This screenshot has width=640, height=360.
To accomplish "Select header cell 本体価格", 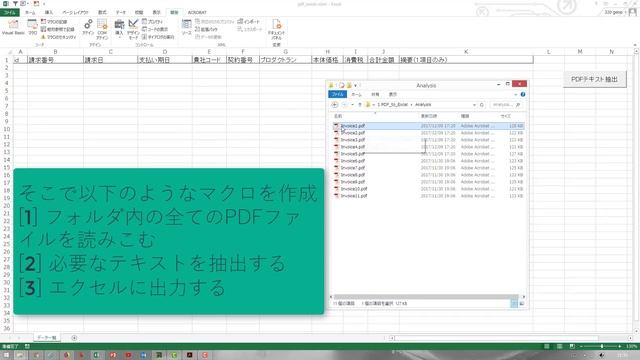I will tap(327, 60).
